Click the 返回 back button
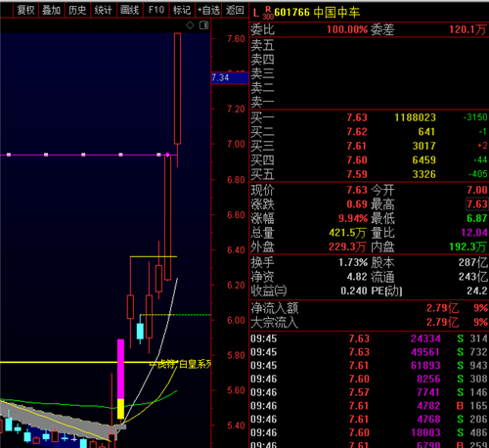This screenshot has height=448, width=489. point(235,10)
